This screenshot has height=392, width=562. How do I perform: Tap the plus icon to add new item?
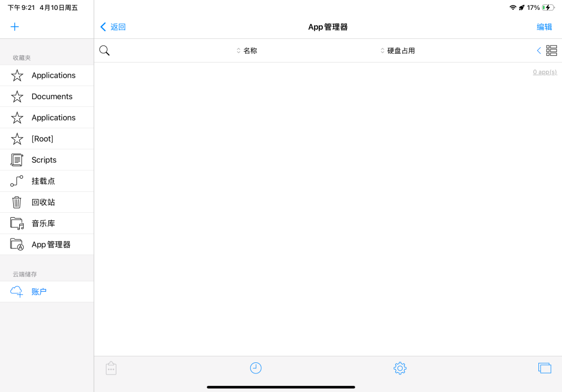pyautogui.click(x=15, y=27)
